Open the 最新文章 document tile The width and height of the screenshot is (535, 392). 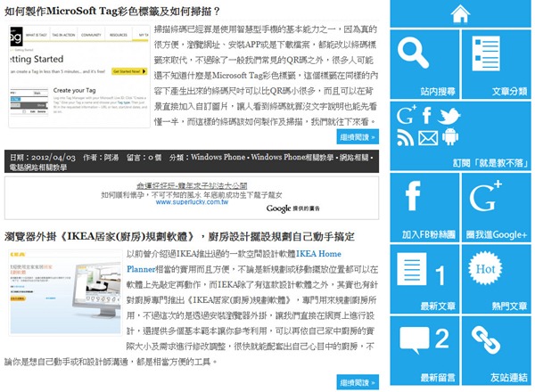[x=424, y=279]
